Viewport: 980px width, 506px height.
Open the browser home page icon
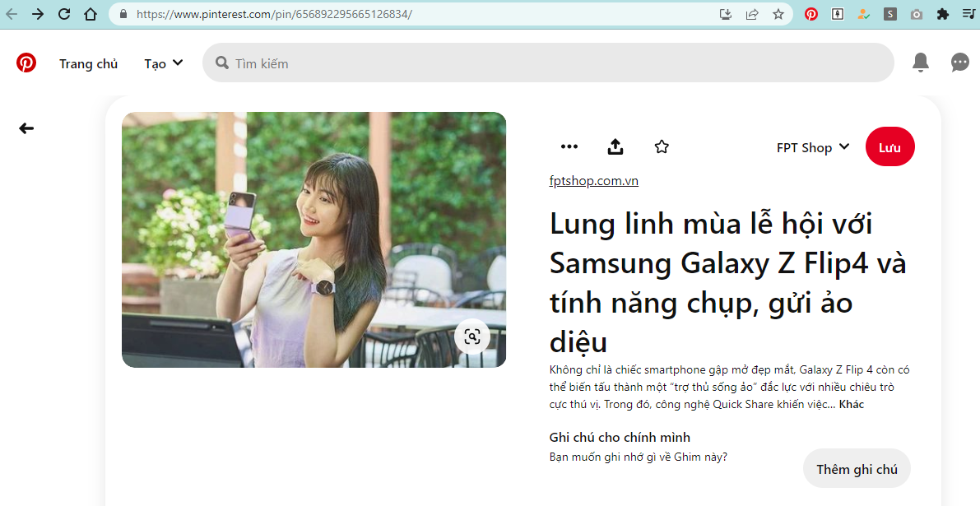[91, 14]
